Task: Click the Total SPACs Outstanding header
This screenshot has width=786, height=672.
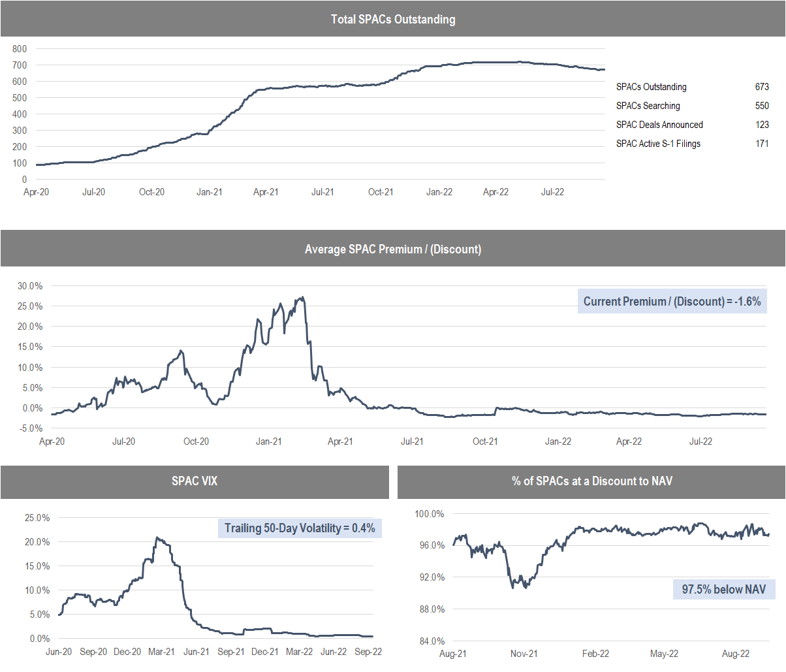Action: click(393, 19)
